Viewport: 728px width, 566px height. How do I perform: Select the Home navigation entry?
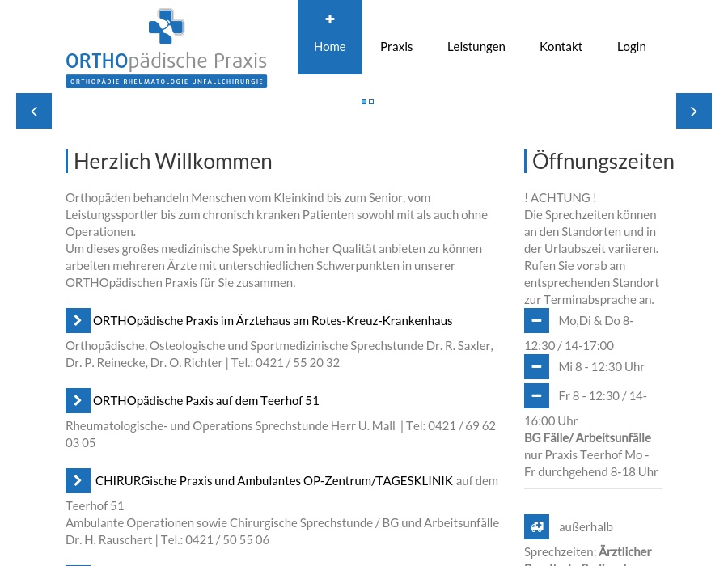pyautogui.click(x=330, y=46)
